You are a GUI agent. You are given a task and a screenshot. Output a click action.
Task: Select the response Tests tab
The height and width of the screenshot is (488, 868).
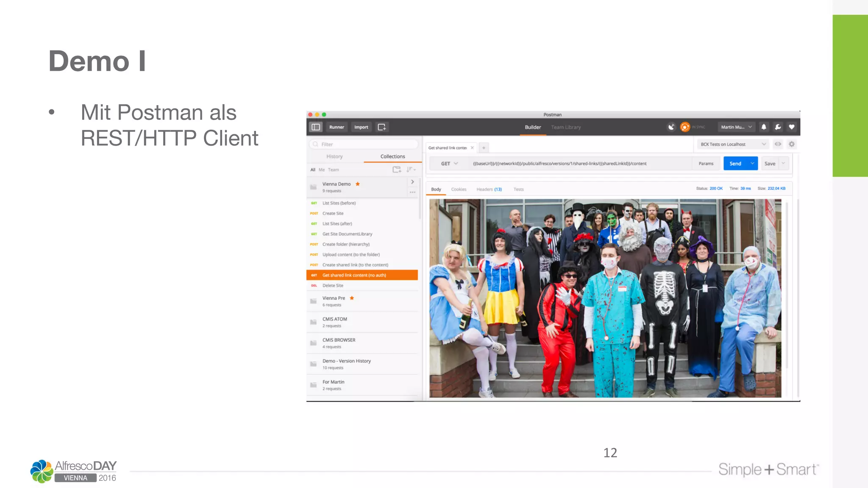pos(518,189)
